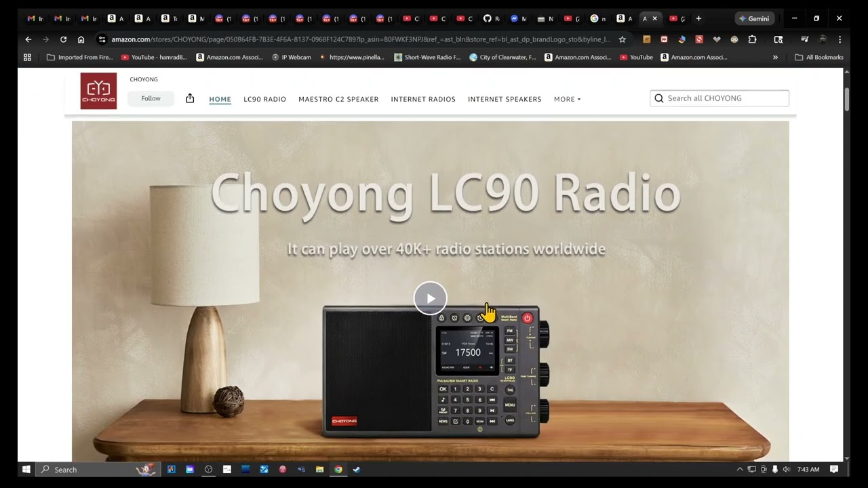This screenshot has width=868, height=488.
Task: Open the Steam icon in the taskbar
Action: point(357,469)
